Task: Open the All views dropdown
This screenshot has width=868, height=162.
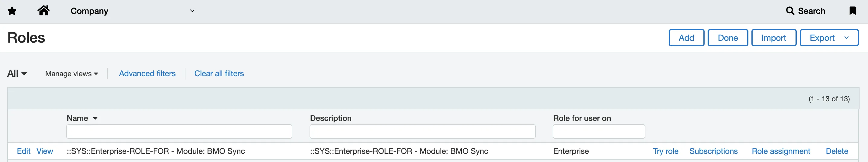Action: 17,73
